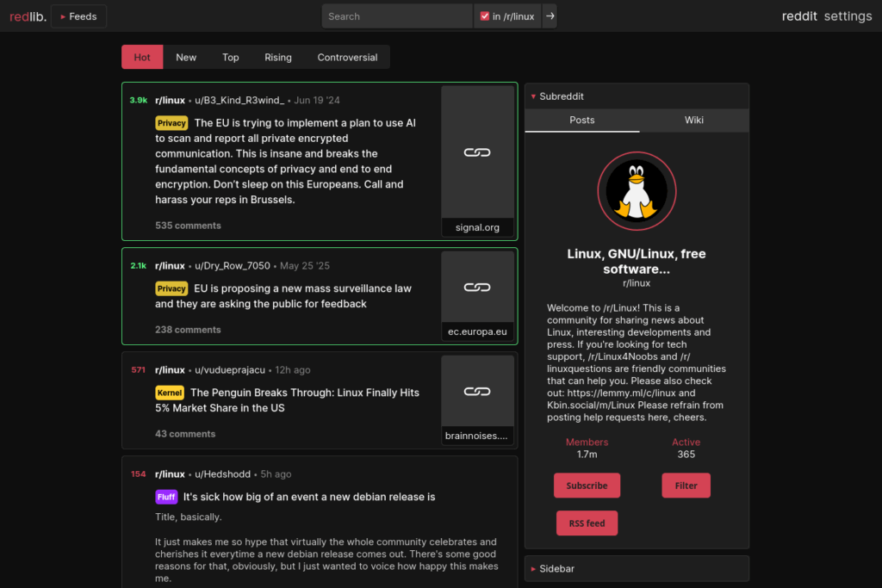
Task: Open the ec.europa.eu link thumbnail
Action: coord(477,296)
